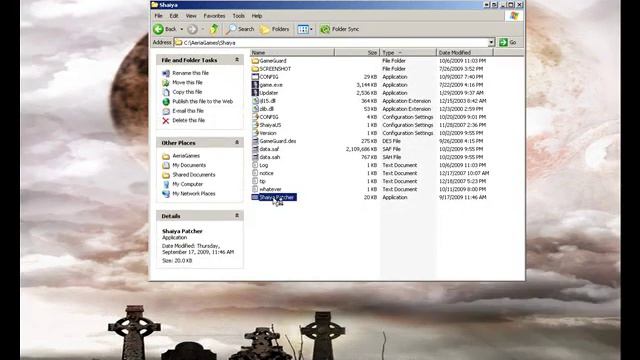640x360 pixels.
Task: Click '9/17/2009 11:46 AM' date cell
Action: [462, 198]
